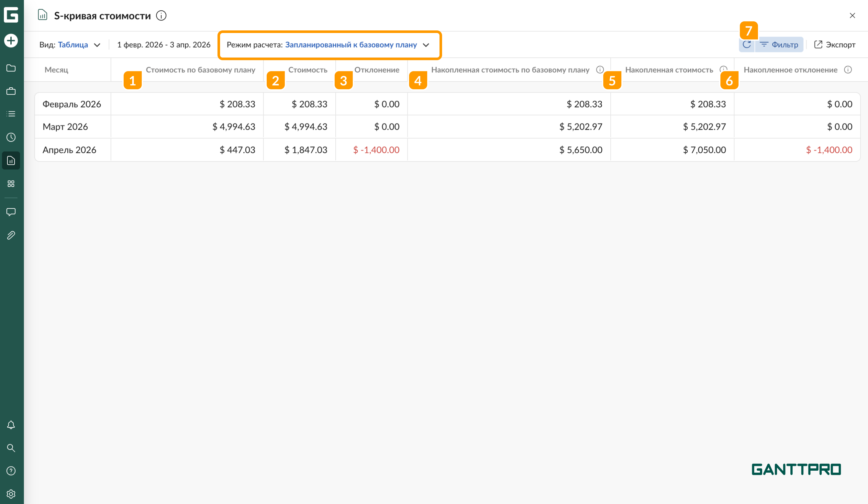Open the projects folder icon in sidebar

(11, 68)
